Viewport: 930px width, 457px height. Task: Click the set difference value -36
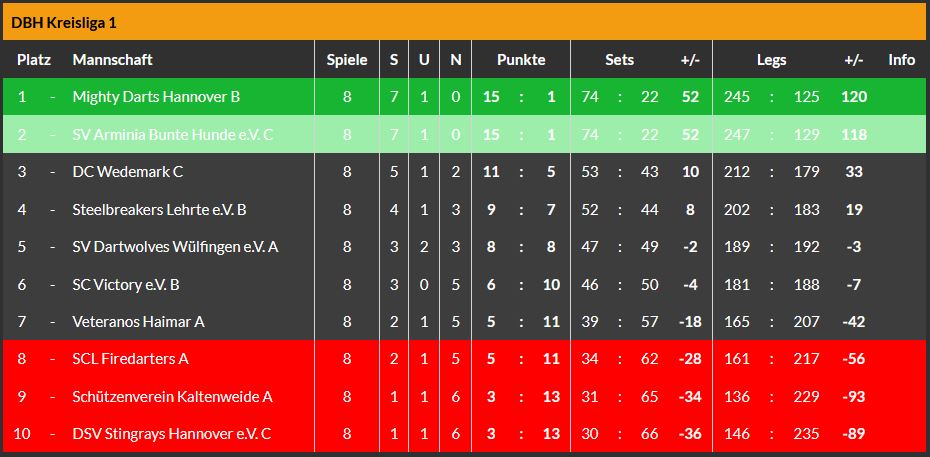689,434
